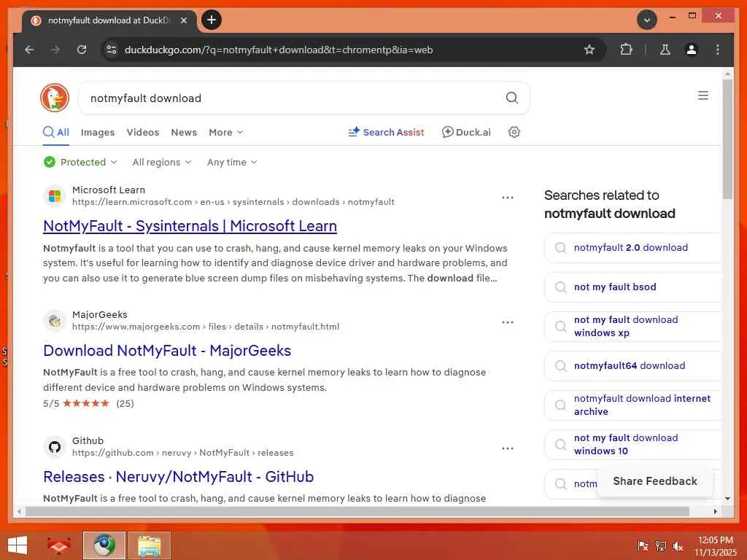Expand the Protected safe search dropdown
The height and width of the screenshot is (560, 747).
[80, 162]
